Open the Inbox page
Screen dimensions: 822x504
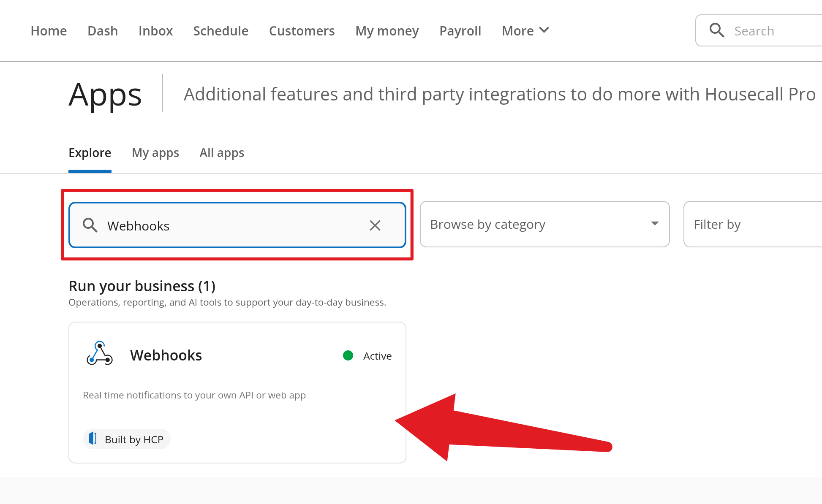155,31
